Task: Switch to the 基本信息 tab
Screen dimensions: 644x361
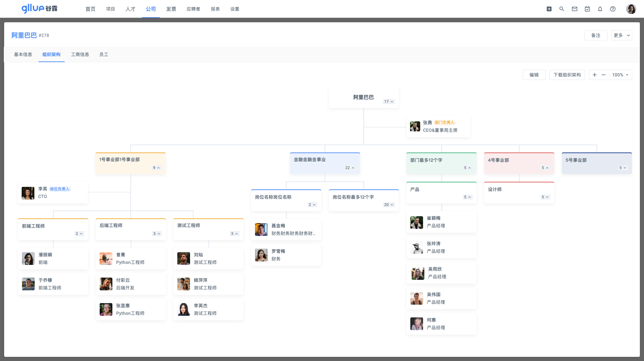Action: pyautogui.click(x=23, y=54)
